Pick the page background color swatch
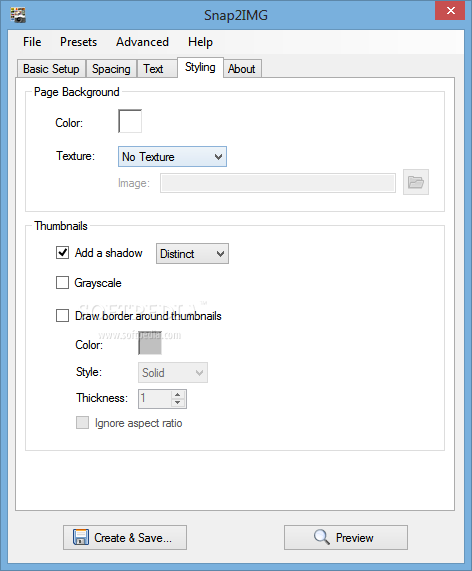The image size is (472, 571). point(130,121)
